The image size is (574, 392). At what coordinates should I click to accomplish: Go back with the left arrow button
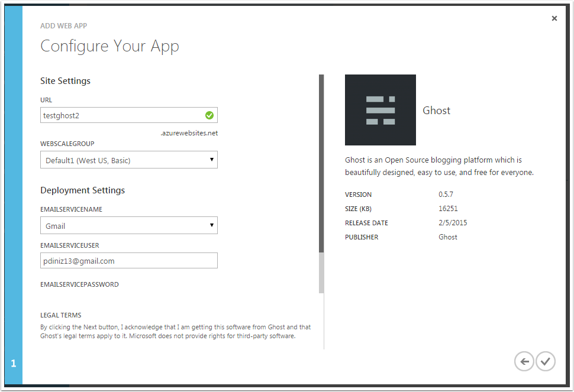coord(524,361)
